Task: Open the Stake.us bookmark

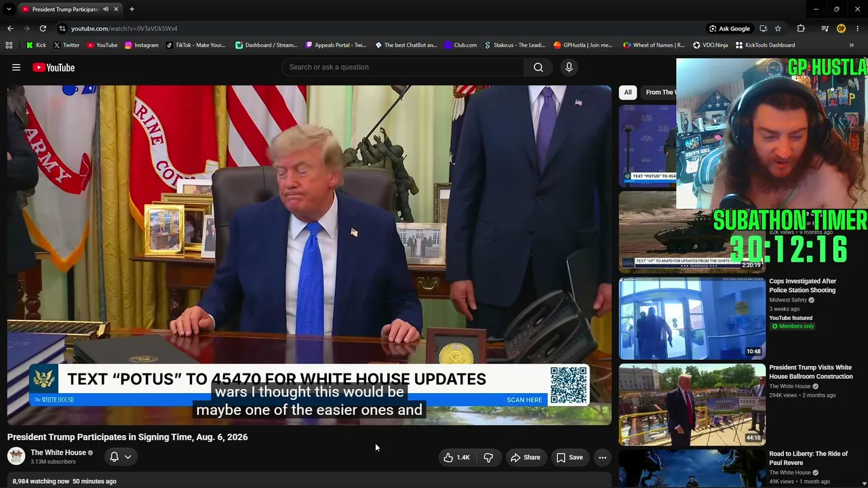Action: coord(515,45)
